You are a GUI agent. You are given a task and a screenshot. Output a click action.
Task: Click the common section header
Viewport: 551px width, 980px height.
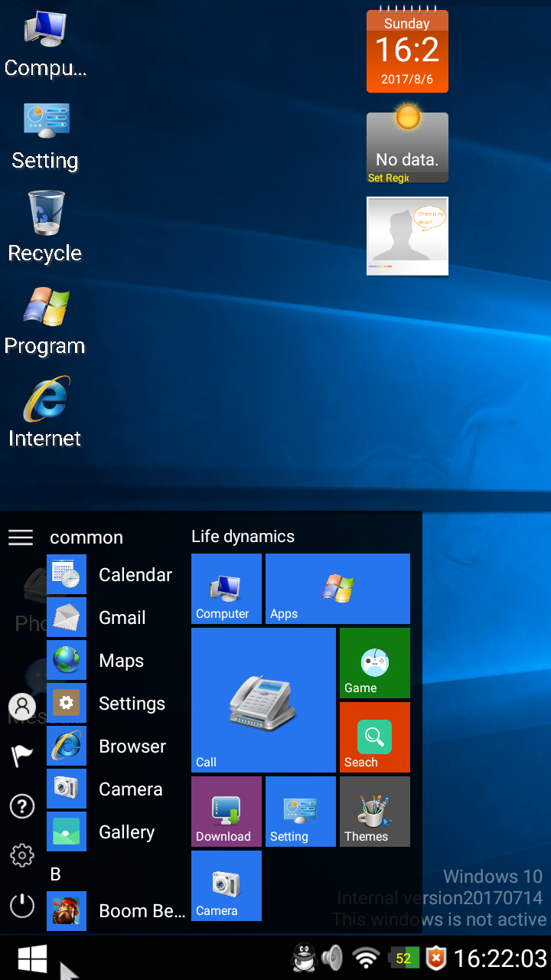86,537
